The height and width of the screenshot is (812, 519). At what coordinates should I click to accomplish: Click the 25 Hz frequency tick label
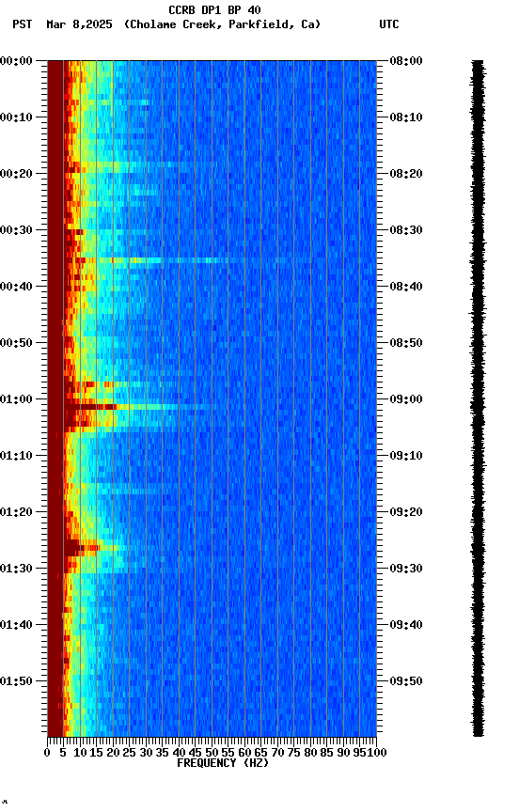coord(129,753)
